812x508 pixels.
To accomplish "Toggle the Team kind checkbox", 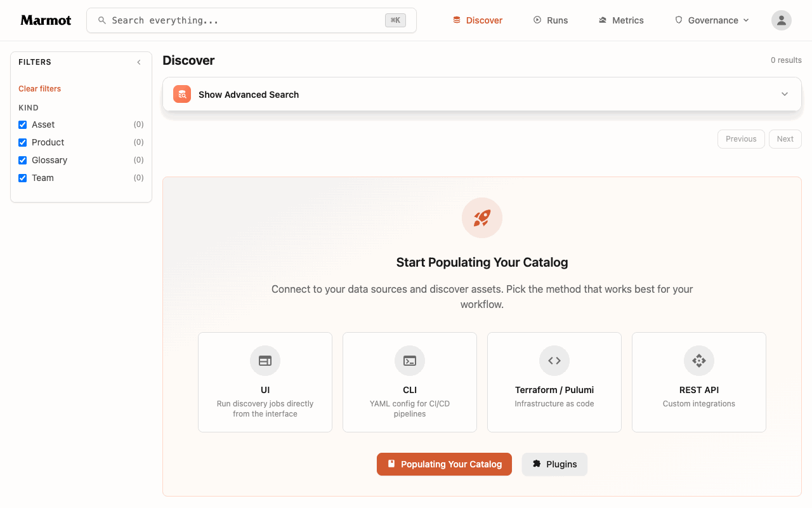I will tap(23, 178).
